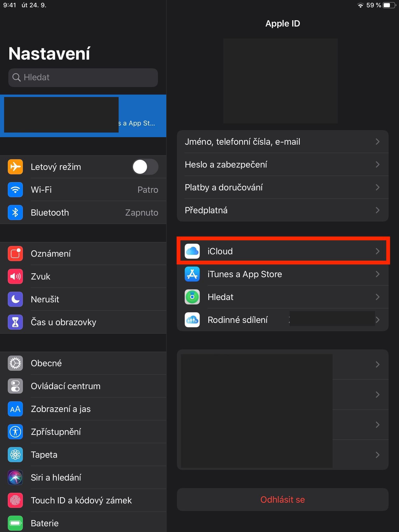Open Rodinné sdílení settings
The width and height of the screenshot is (399, 532).
pyautogui.click(x=283, y=320)
